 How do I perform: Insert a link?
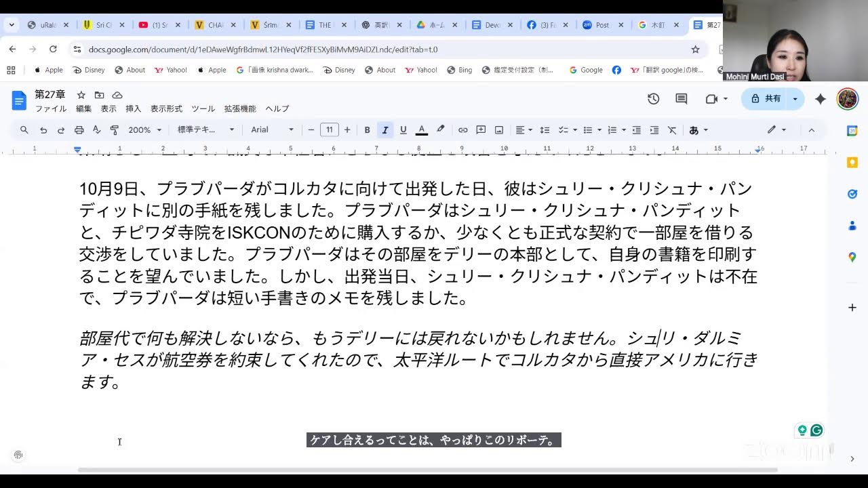462,130
